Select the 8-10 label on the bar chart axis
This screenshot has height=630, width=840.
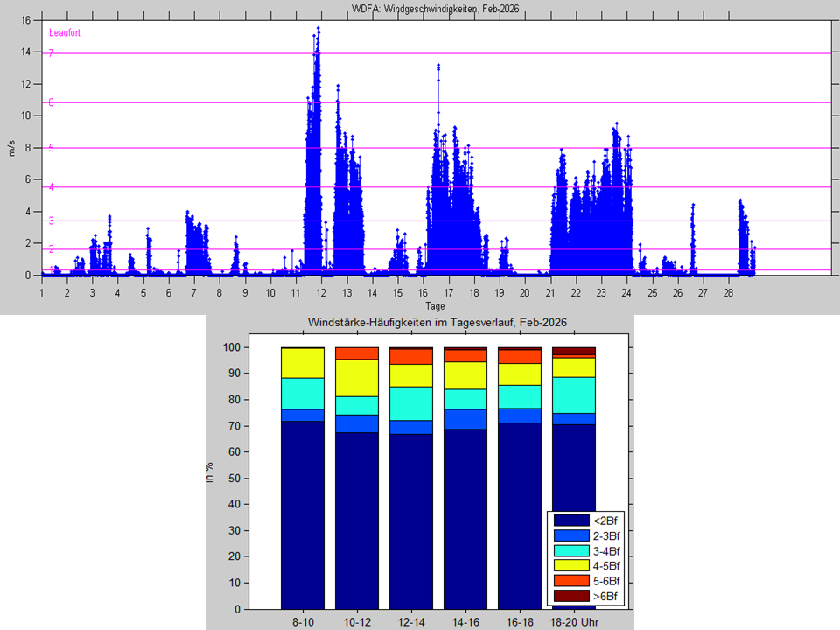tap(303, 620)
